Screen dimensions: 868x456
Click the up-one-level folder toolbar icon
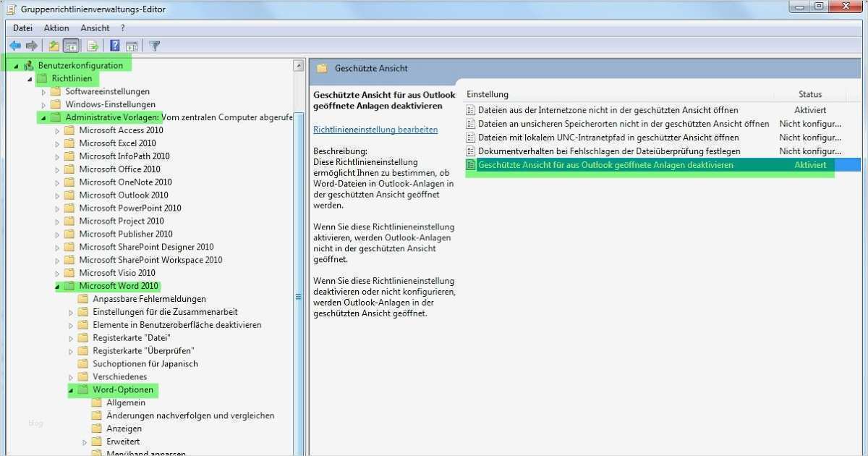(54, 46)
